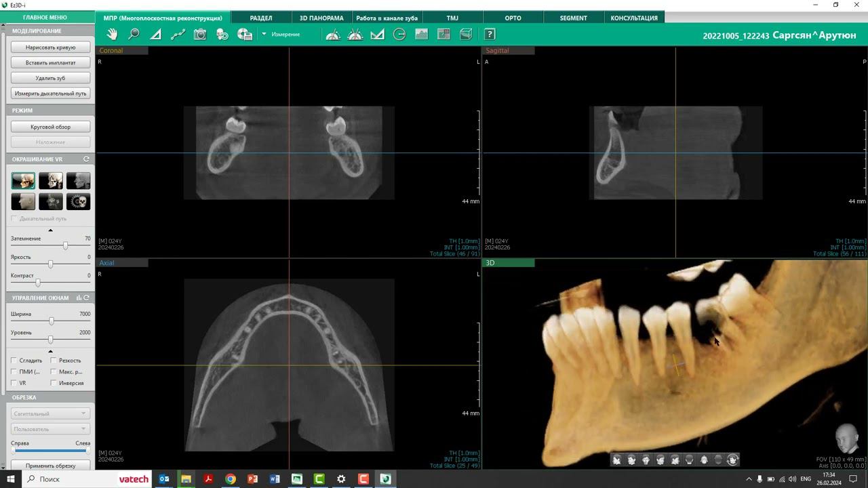Click the rotating head orientation icon

pos(732,460)
